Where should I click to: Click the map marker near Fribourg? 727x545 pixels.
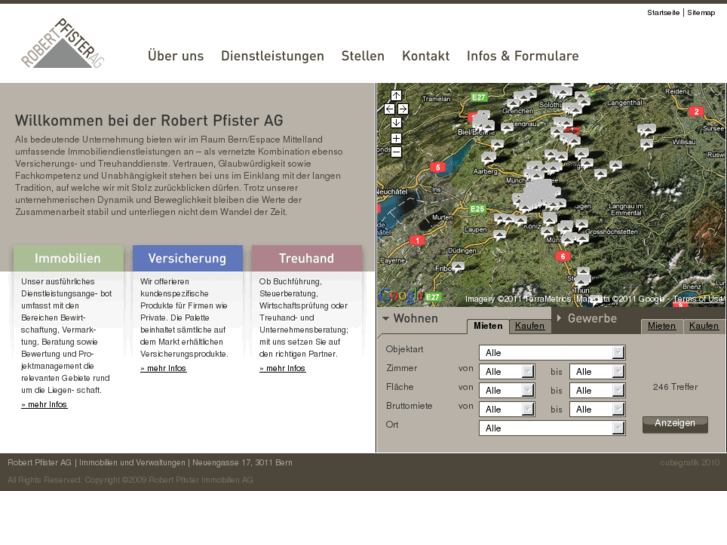click(458, 266)
